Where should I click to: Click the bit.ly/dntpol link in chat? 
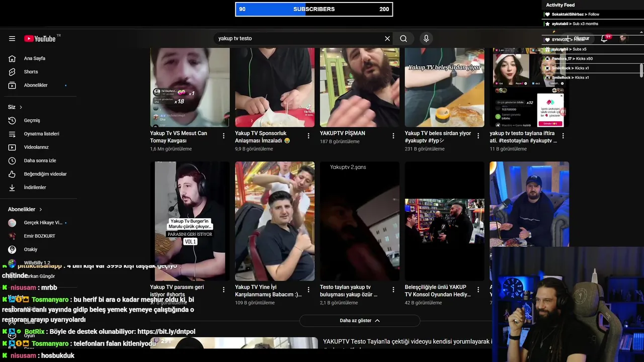(x=166, y=332)
